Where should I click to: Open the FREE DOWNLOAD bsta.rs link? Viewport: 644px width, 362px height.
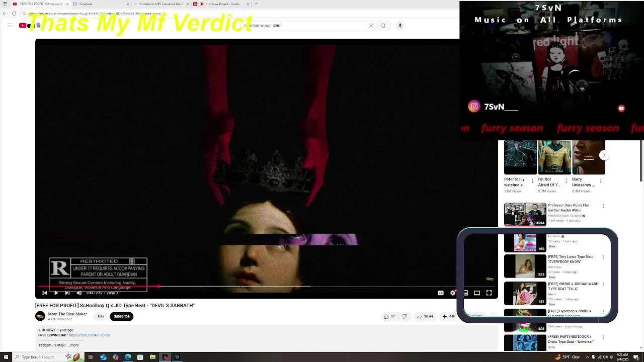pyautogui.click(x=90, y=335)
